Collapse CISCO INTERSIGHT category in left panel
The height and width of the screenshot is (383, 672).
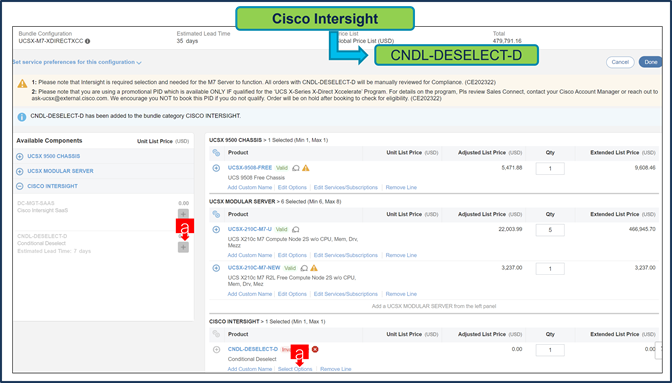pos(20,186)
